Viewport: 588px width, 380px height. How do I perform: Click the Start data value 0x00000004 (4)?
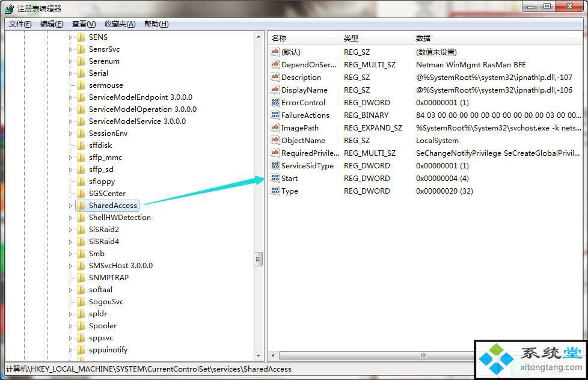(442, 178)
